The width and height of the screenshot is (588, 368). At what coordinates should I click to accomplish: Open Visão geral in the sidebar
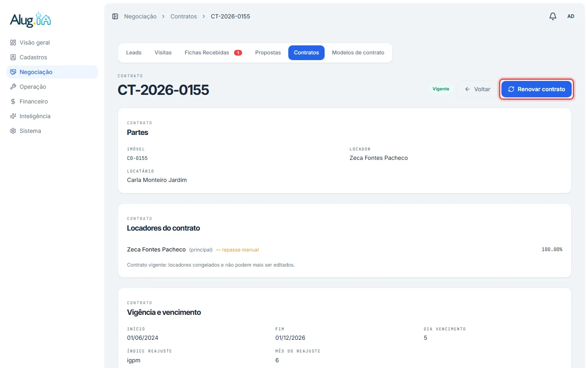[52, 43]
